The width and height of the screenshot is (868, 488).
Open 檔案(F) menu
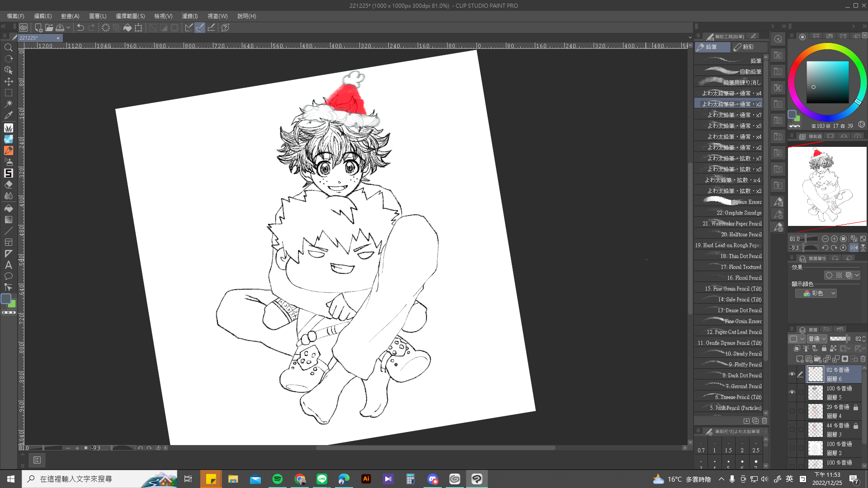coord(15,16)
